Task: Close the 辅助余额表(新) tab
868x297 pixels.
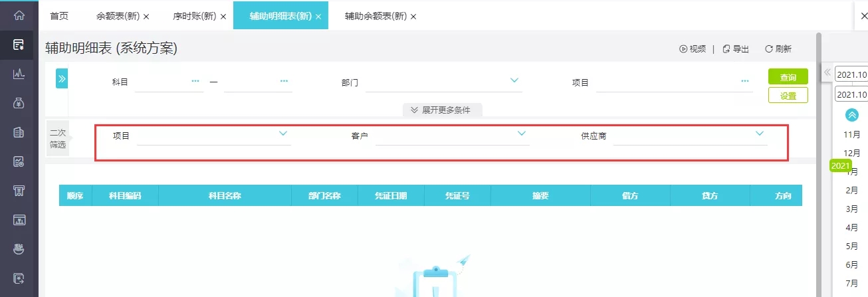Action: click(413, 16)
